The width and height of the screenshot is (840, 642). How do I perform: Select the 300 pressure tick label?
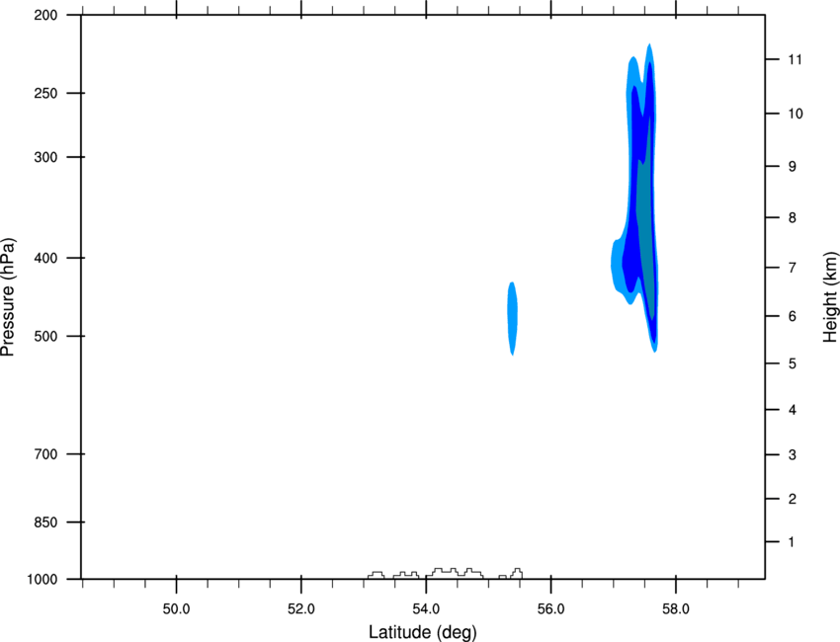pyautogui.click(x=45, y=157)
